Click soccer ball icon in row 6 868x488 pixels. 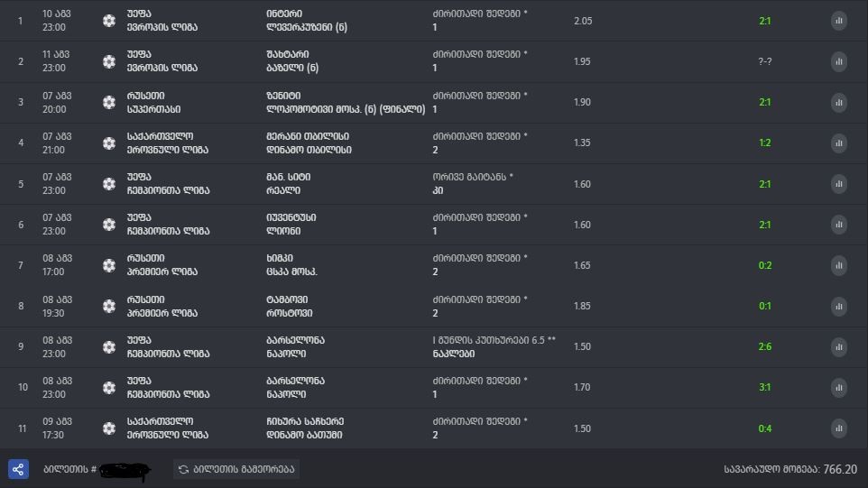pyautogui.click(x=109, y=225)
